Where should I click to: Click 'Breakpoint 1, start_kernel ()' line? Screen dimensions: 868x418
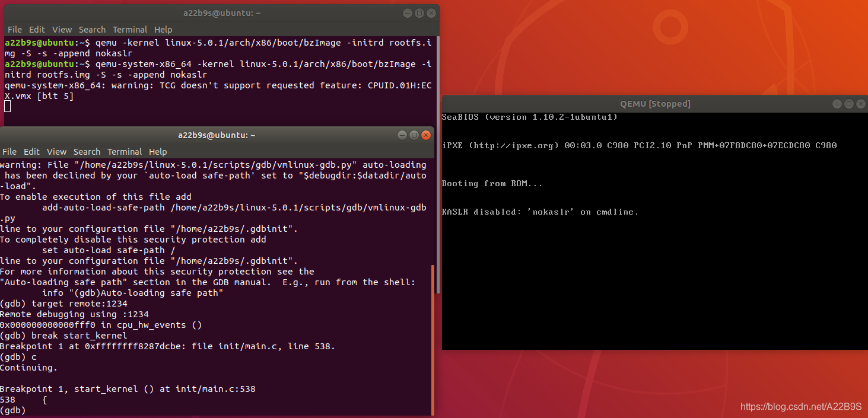pyautogui.click(x=128, y=389)
